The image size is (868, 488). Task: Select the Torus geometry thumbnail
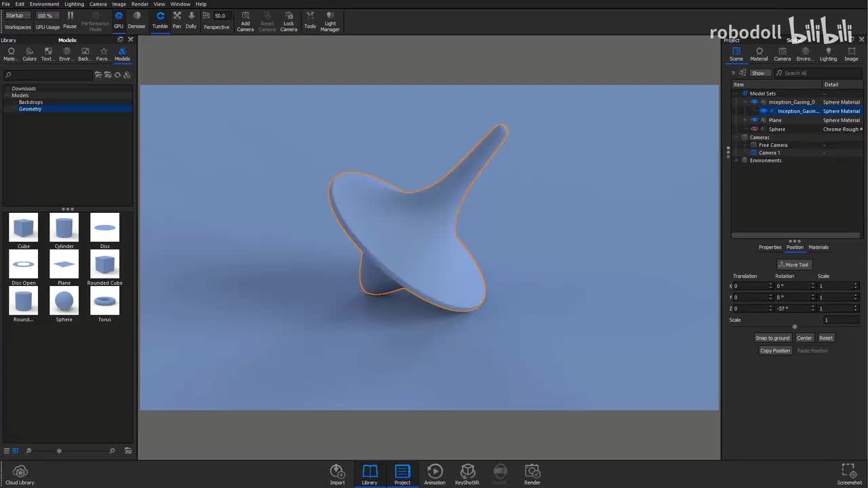pyautogui.click(x=104, y=303)
